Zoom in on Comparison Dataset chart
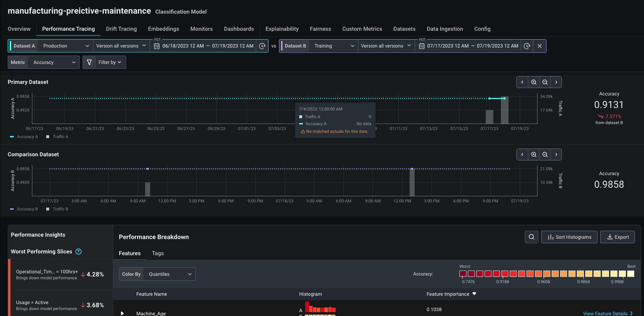 tap(534, 155)
